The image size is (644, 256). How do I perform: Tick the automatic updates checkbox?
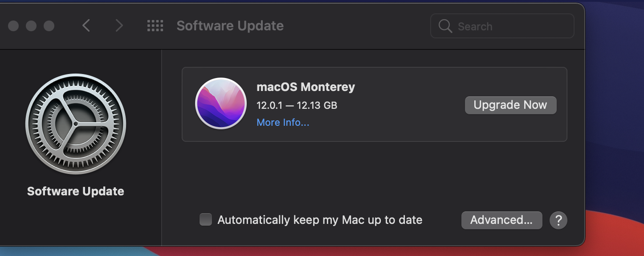[x=206, y=220]
